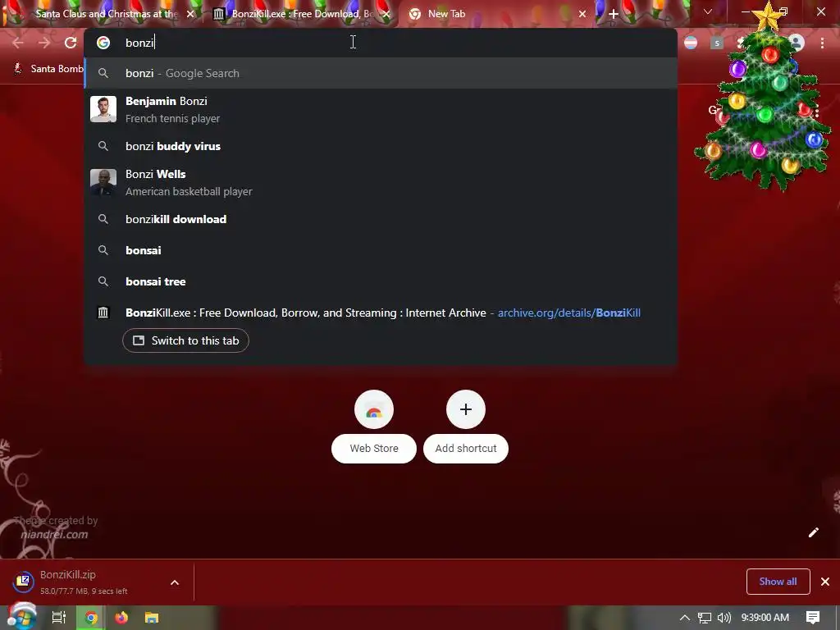Click Chrome icon in taskbar
Image resolution: width=840 pixels, height=630 pixels.
92,618
